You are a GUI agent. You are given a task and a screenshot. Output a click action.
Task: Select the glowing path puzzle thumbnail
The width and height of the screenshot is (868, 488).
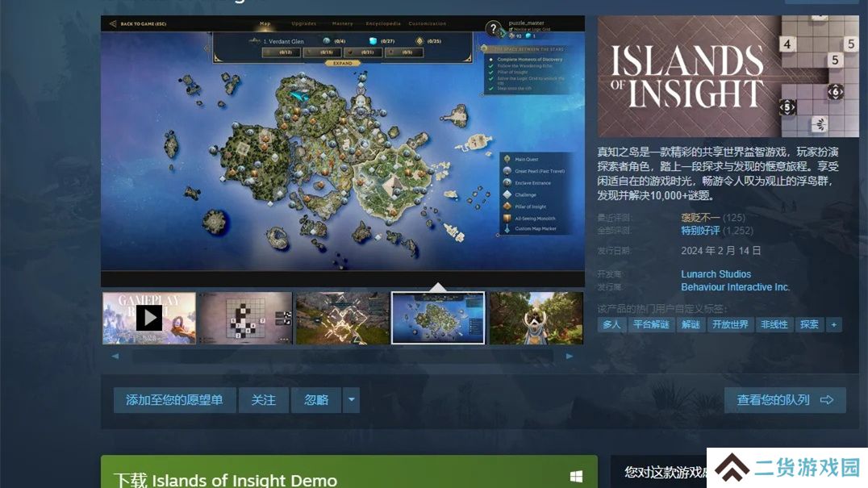tap(342, 318)
